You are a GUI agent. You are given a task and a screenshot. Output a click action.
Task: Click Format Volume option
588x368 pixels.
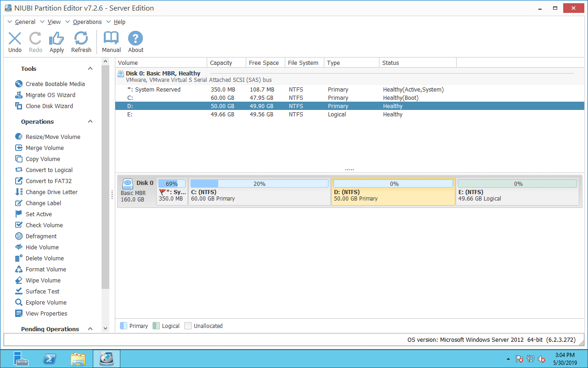pos(45,269)
